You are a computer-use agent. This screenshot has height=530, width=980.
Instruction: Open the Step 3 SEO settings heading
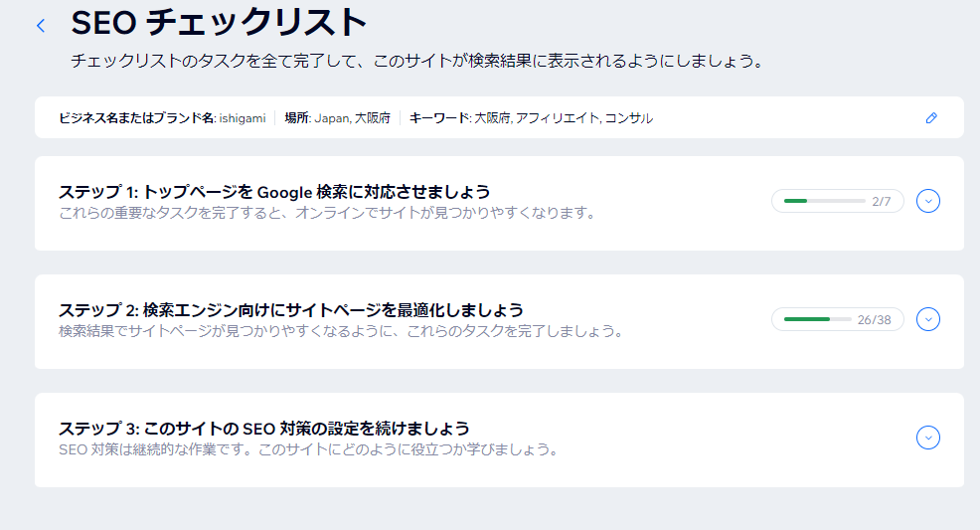263,429
